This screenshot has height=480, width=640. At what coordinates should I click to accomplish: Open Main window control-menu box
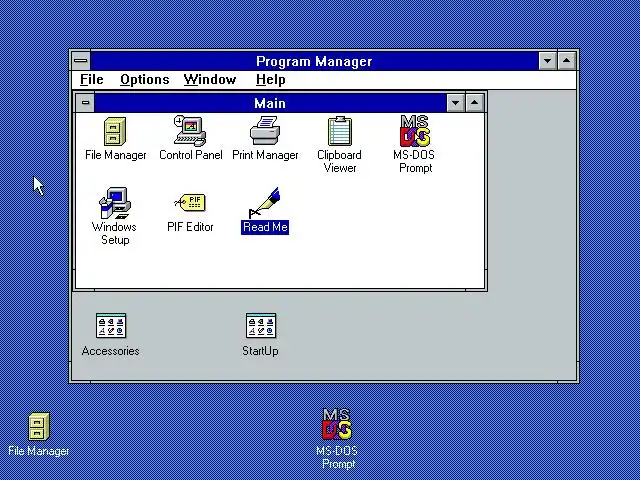click(x=85, y=103)
